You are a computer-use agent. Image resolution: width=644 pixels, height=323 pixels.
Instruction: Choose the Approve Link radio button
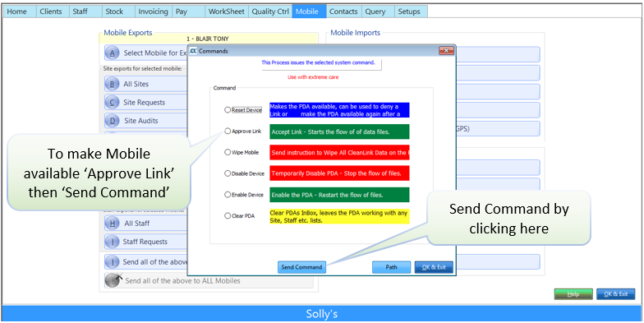point(227,132)
